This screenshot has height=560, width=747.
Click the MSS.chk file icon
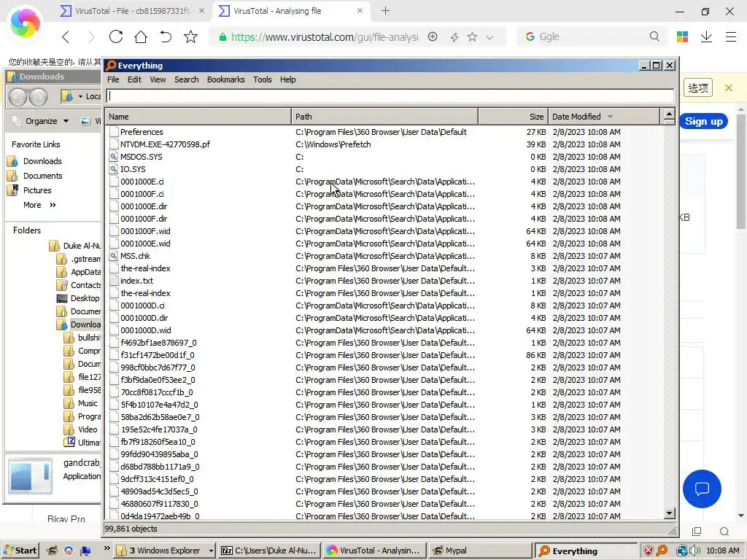(x=113, y=256)
